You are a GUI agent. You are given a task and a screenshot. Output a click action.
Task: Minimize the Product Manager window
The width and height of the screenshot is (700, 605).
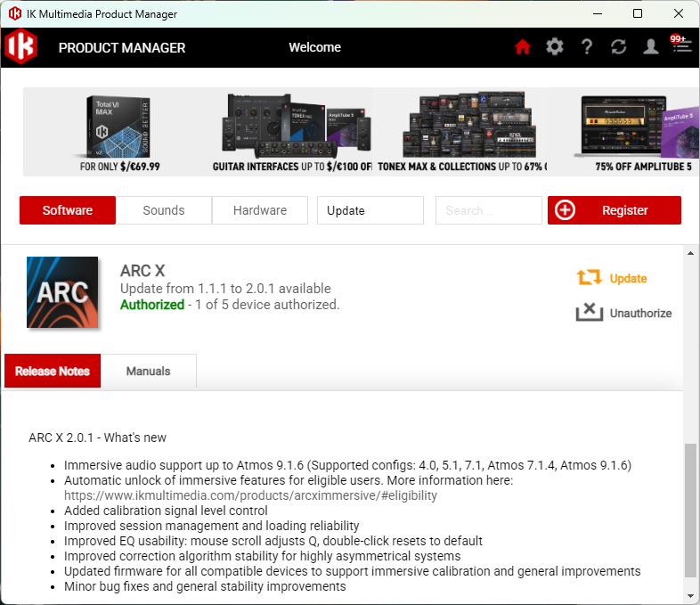(598, 13)
